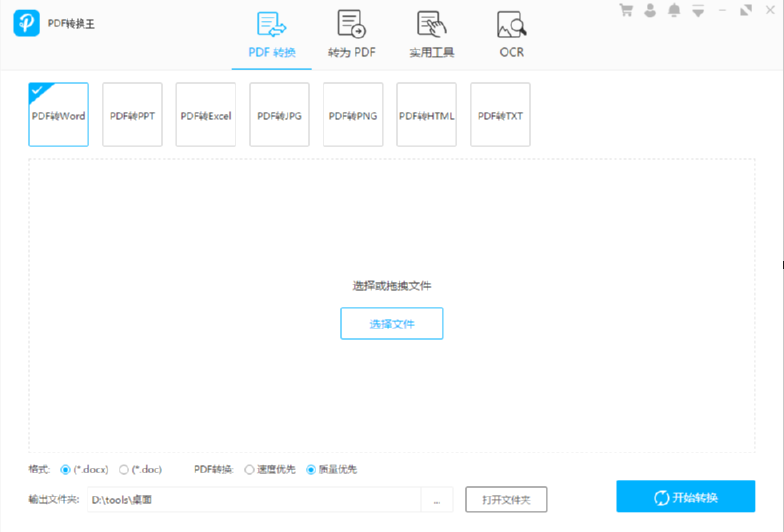Click the PDF转换王 app logo
The width and height of the screenshot is (784, 532).
click(x=26, y=23)
